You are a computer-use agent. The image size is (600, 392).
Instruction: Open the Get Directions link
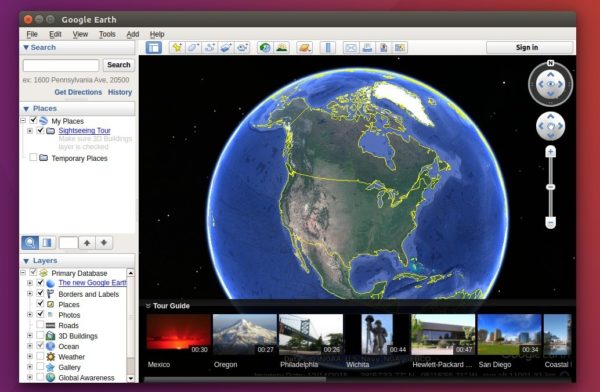pos(78,92)
